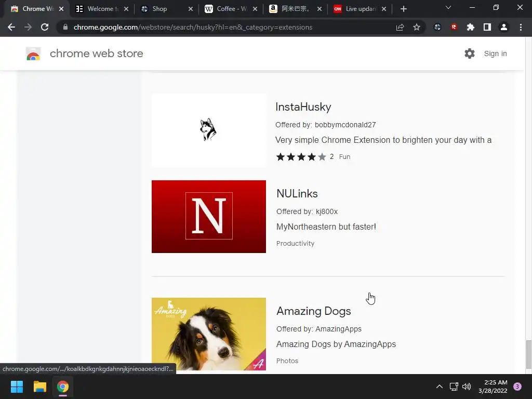Open notifications badge showing 3
The height and width of the screenshot is (399, 532).
click(x=517, y=387)
